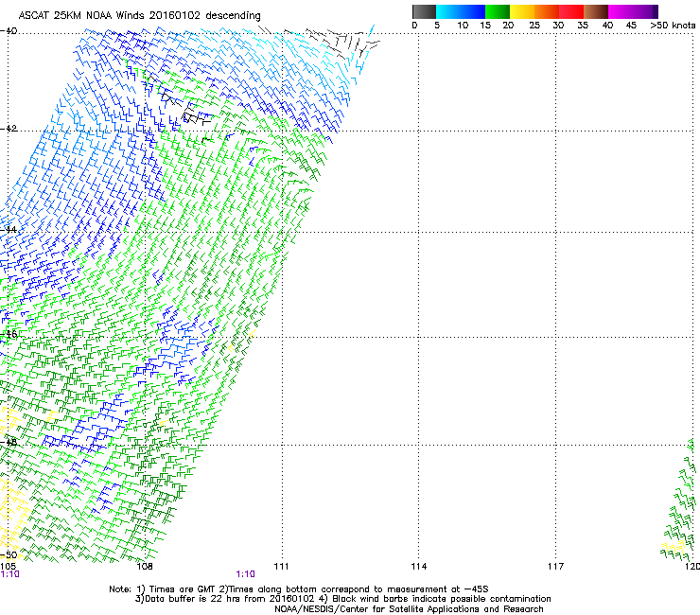Select the '45' knots legend scale label
This screenshot has height=615, width=700.
point(631,26)
